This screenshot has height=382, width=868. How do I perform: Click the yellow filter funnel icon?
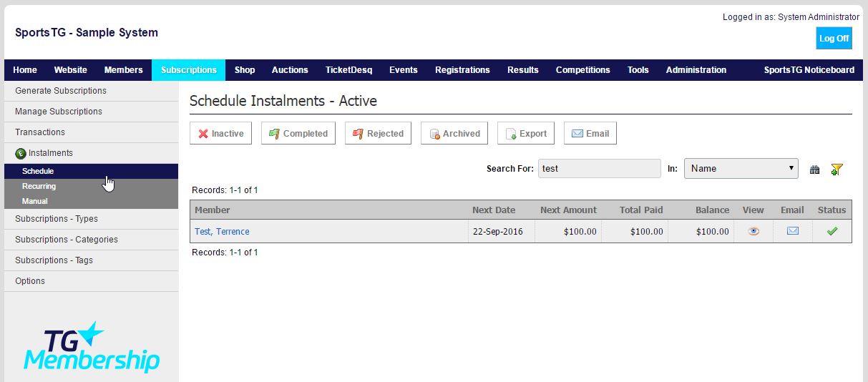click(x=837, y=170)
